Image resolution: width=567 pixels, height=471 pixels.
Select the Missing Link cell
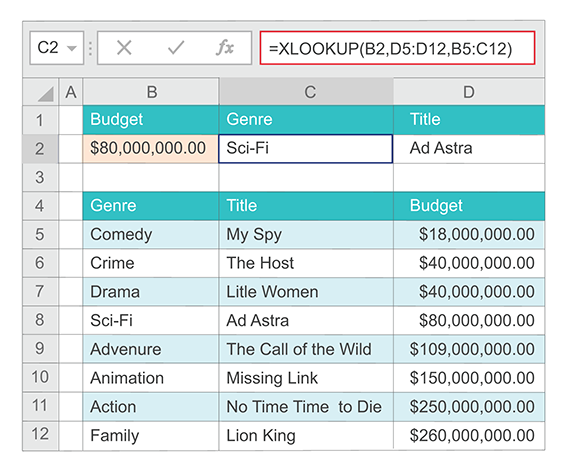click(306, 378)
